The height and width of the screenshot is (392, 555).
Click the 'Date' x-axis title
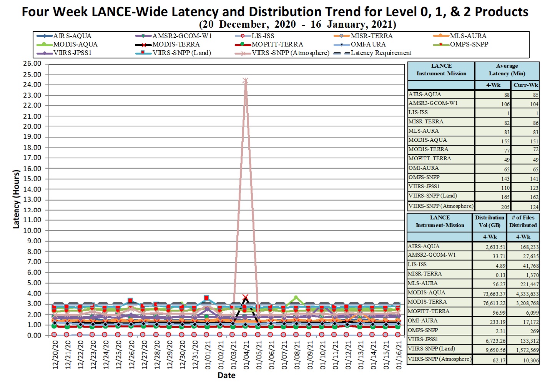[226, 375]
